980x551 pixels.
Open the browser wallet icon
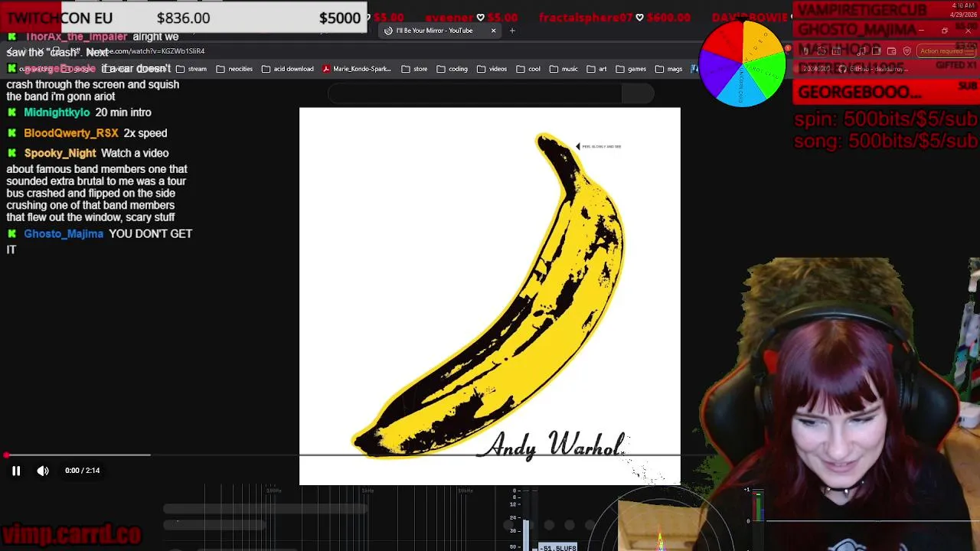point(891,51)
